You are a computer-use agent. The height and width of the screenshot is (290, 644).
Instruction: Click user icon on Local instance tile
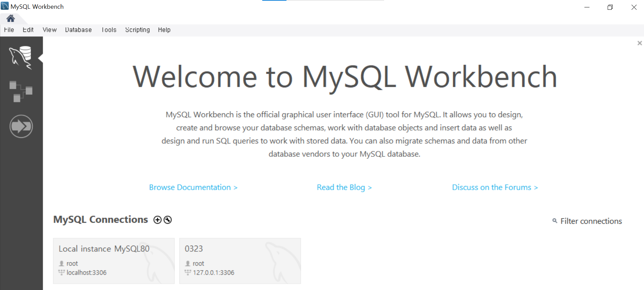pyautogui.click(x=61, y=263)
